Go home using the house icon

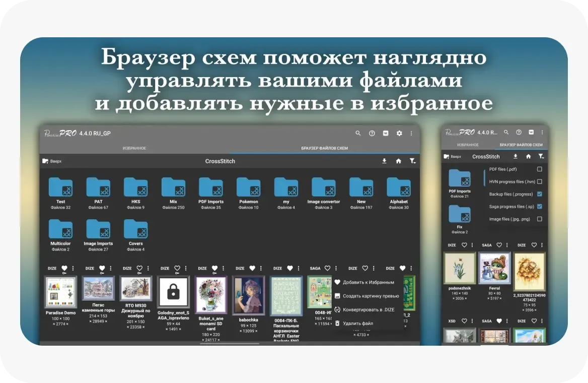point(399,161)
